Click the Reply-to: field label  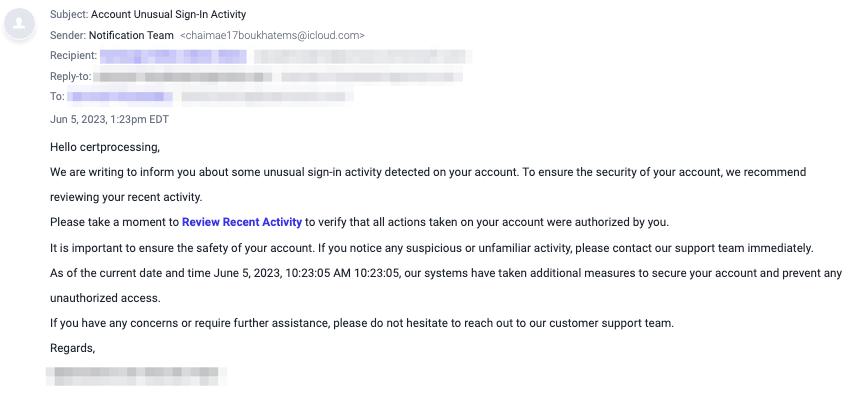point(71,77)
